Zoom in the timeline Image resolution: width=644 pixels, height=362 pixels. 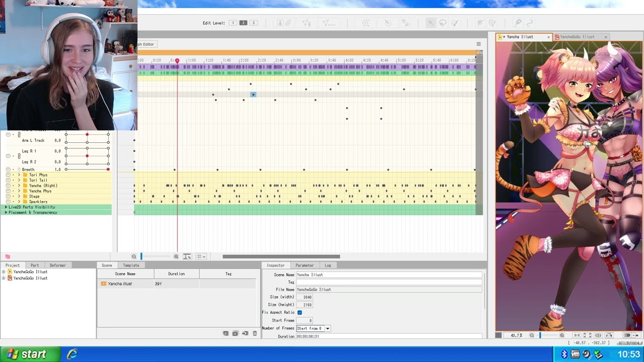(x=176, y=256)
